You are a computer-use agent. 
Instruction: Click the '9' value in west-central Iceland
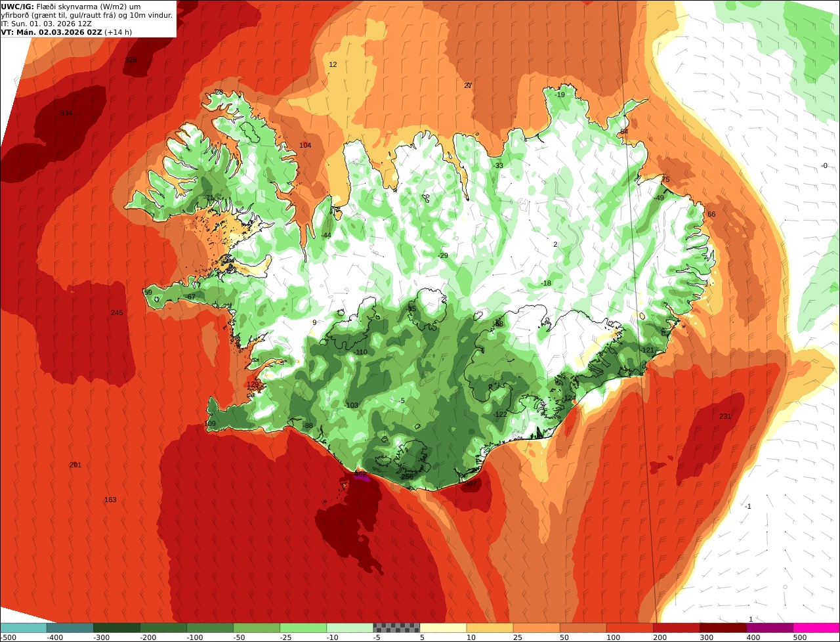[314, 322]
